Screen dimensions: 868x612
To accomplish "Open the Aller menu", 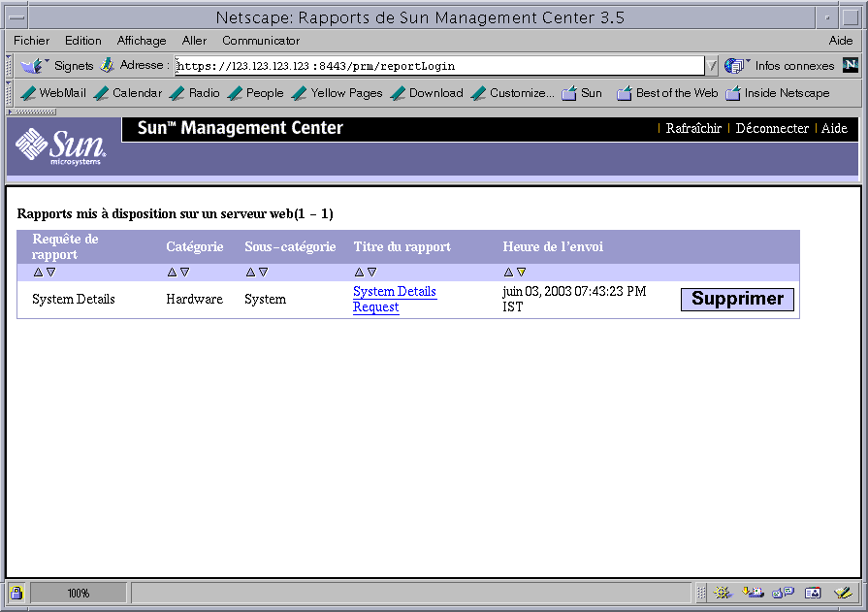I will tap(194, 41).
